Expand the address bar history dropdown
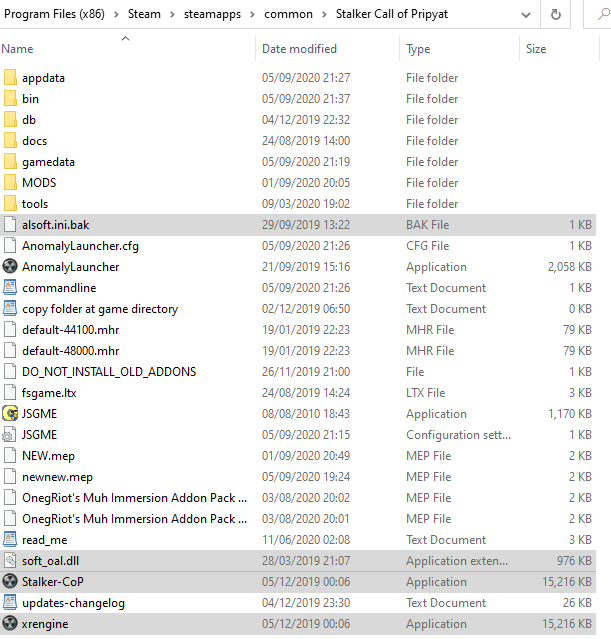 526,15
